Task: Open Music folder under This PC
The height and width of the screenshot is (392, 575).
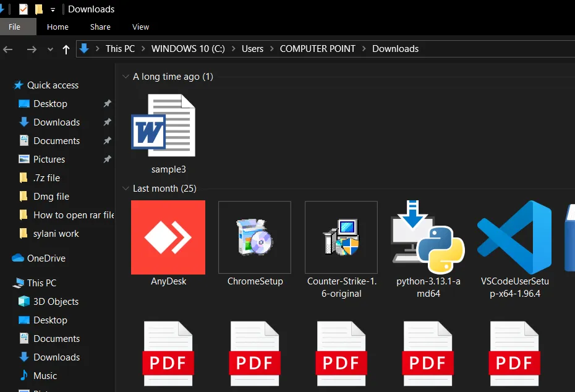Action: pyautogui.click(x=45, y=375)
